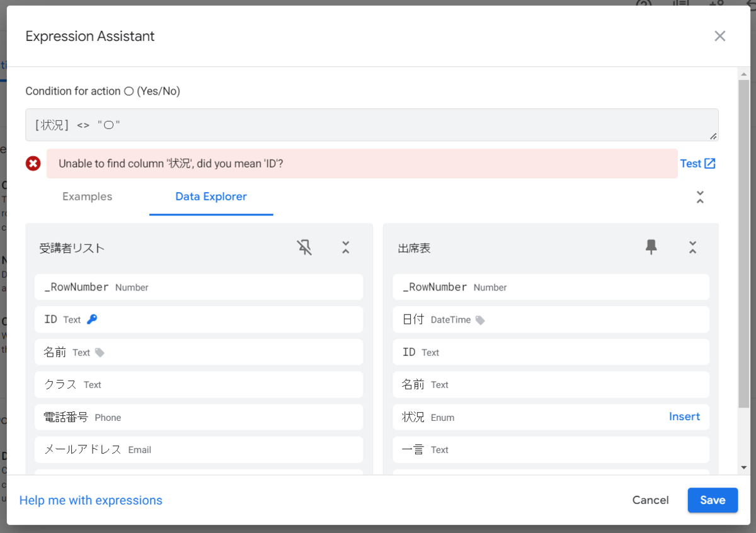Select the ID Text row in 出席表
756x533 pixels.
point(551,352)
